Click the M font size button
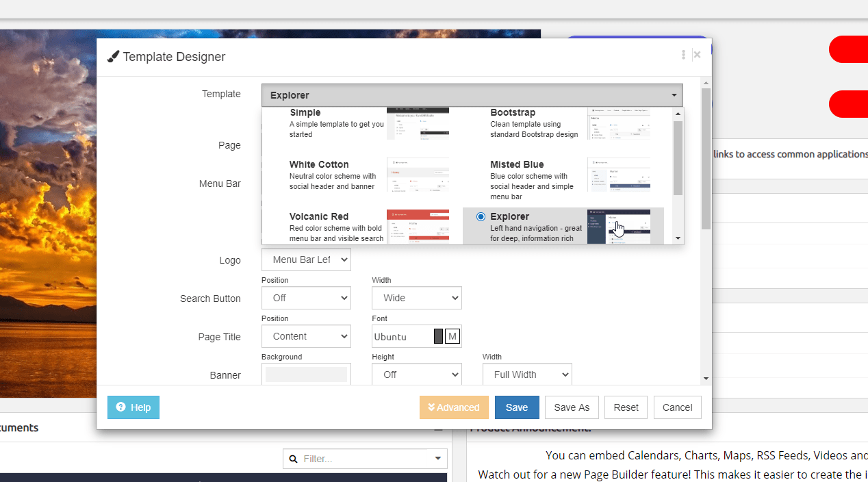Screen dimensions: 868x482 tap(452, 336)
